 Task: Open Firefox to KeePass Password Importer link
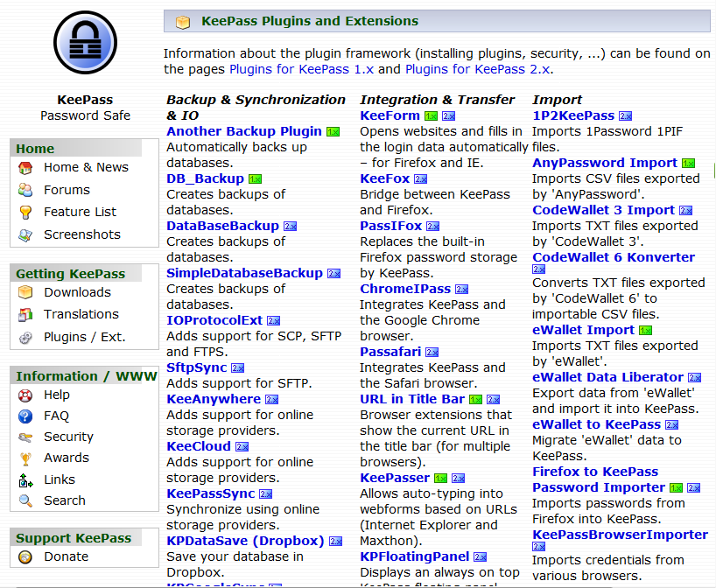click(x=599, y=479)
